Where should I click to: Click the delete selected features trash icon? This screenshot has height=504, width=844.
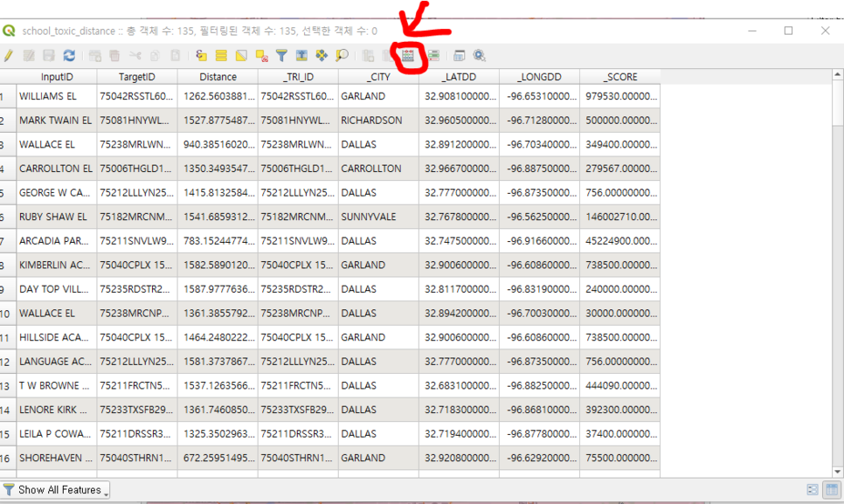click(114, 55)
